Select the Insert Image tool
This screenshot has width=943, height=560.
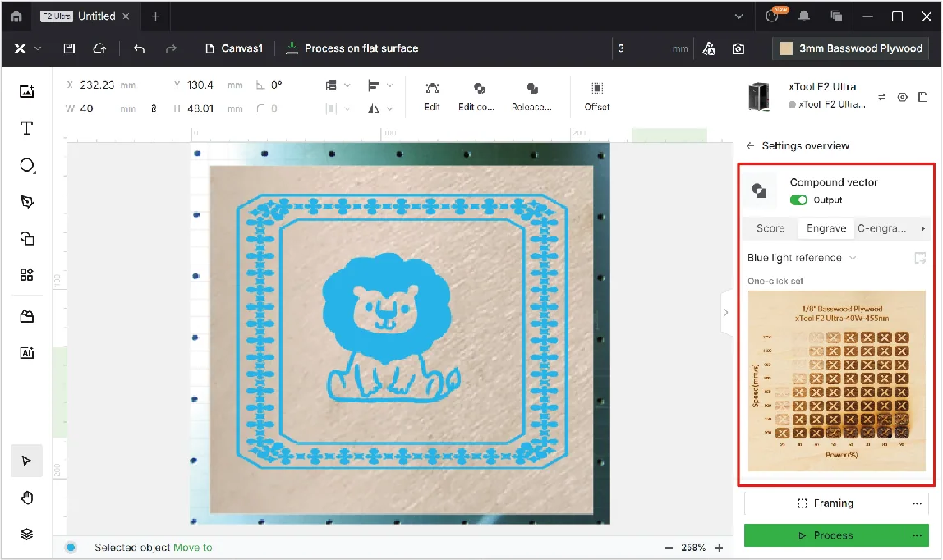26,91
